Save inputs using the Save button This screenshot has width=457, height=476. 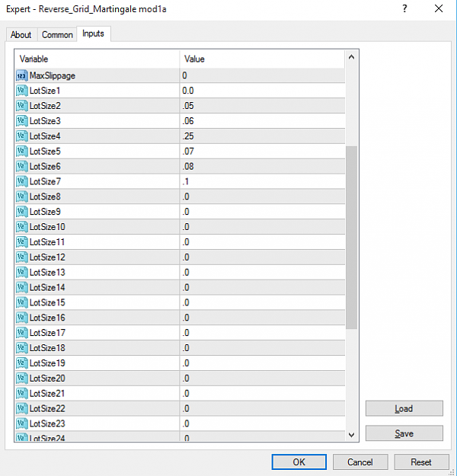click(x=404, y=433)
